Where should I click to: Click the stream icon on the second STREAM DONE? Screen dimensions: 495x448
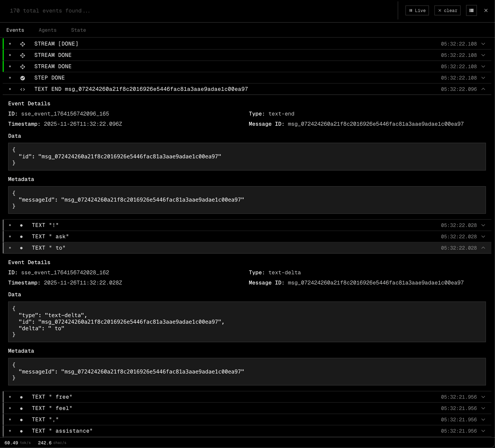tap(23, 66)
